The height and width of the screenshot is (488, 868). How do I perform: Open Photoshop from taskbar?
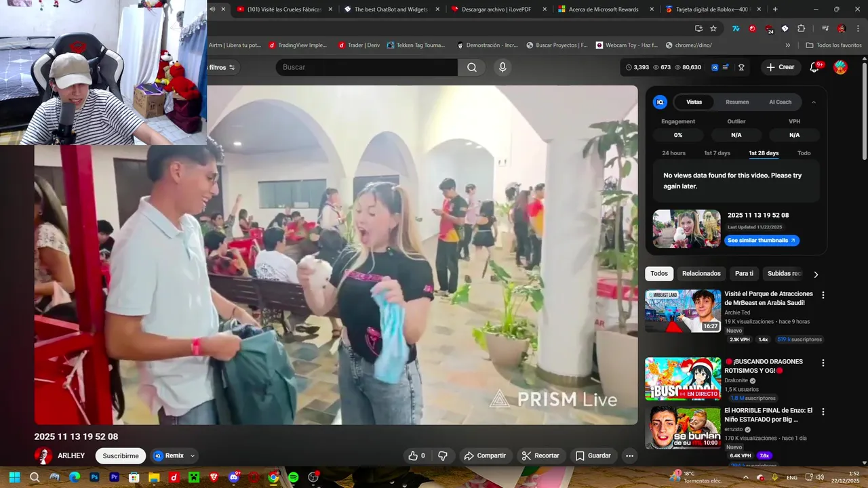click(94, 477)
